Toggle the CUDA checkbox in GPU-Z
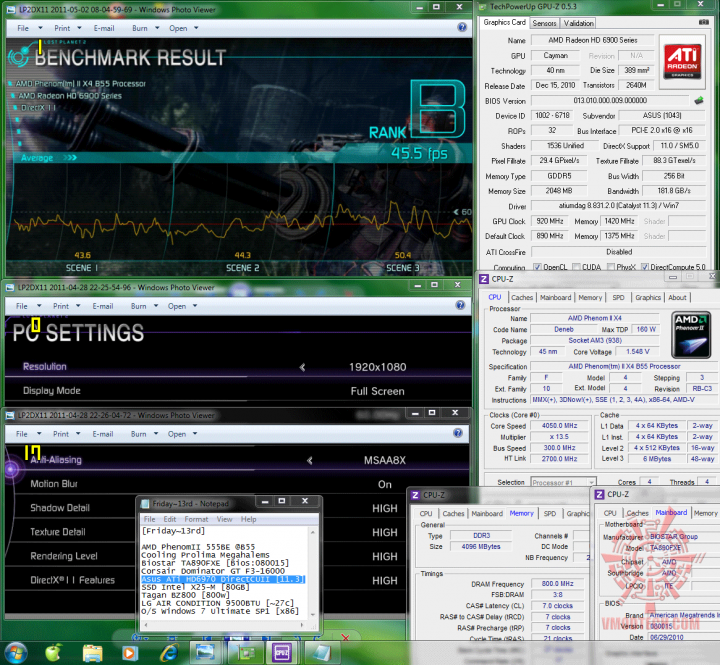 (x=576, y=267)
